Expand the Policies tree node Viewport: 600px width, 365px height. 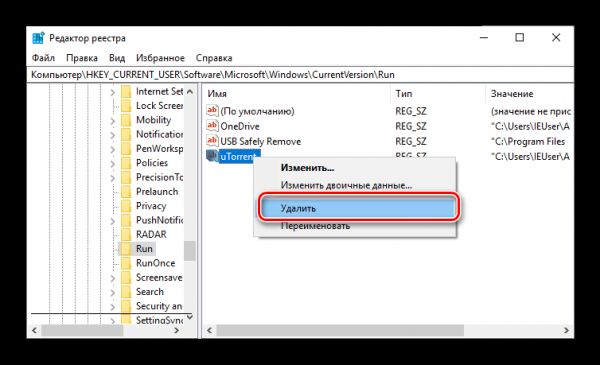(x=112, y=164)
